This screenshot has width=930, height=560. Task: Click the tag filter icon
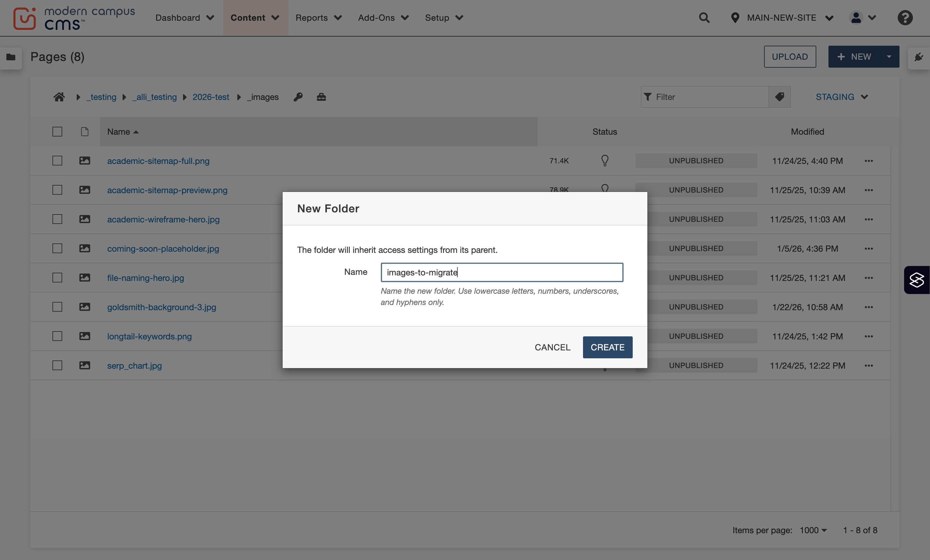point(779,97)
